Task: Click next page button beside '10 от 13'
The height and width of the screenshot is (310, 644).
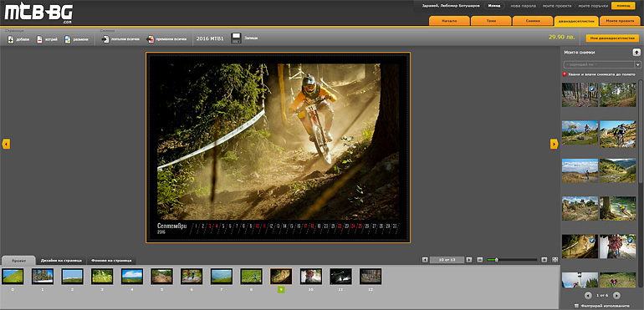Action: click(x=468, y=260)
